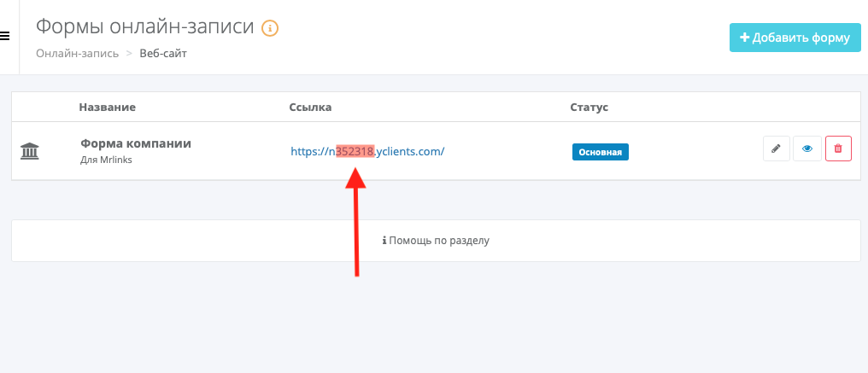Click the Статус column header
The width and height of the screenshot is (868, 373).
point(589,107)
